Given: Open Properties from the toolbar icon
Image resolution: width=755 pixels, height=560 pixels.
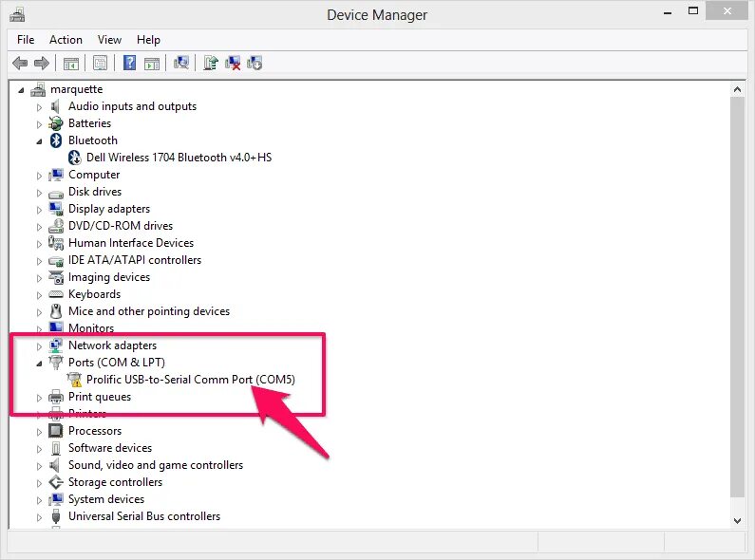Looking at the screenshot, I should (x=100, y=63).
